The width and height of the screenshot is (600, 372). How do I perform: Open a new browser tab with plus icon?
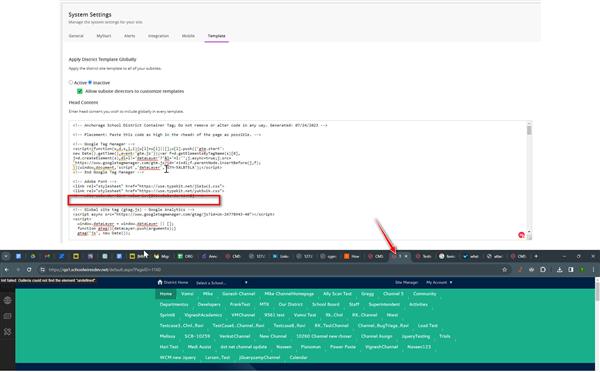coord(536,256)
